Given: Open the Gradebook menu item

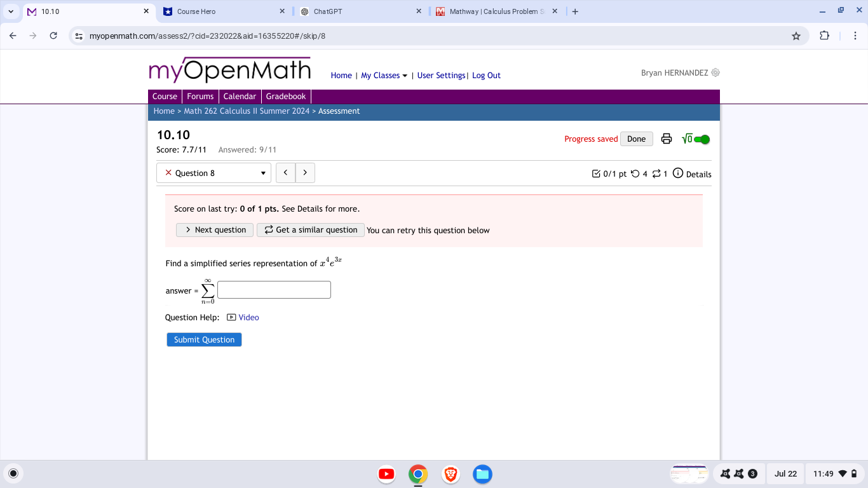Looking at the screenshot, I should [x=286, y=96].
